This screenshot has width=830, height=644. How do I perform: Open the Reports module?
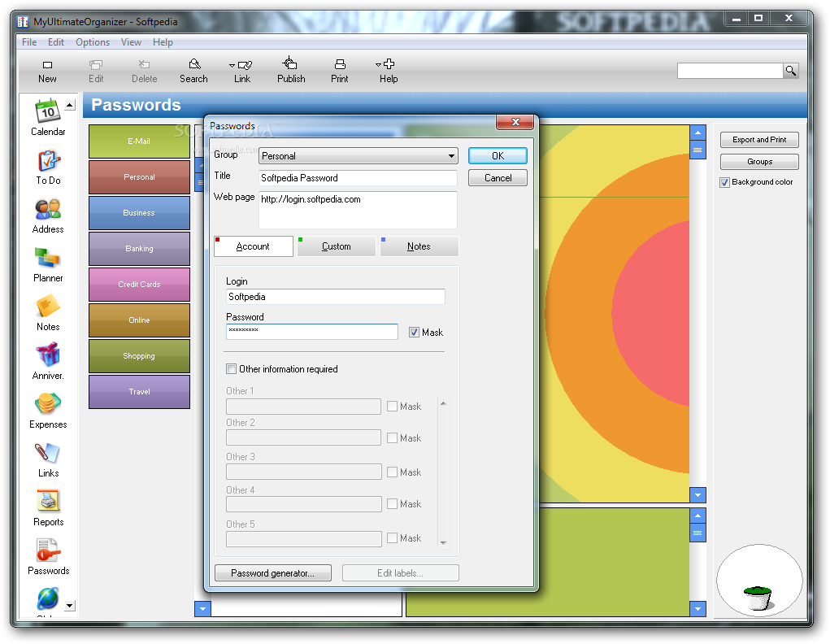click(x=48, y=508)
